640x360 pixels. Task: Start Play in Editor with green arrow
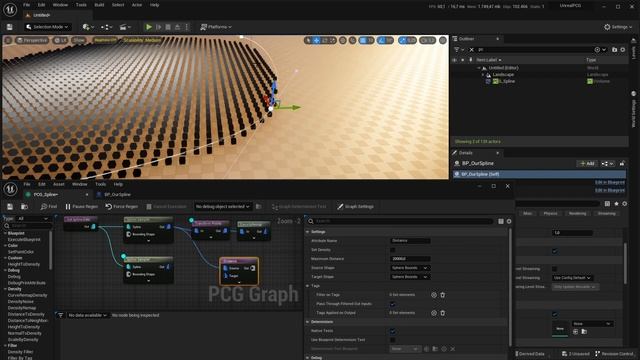149,27
